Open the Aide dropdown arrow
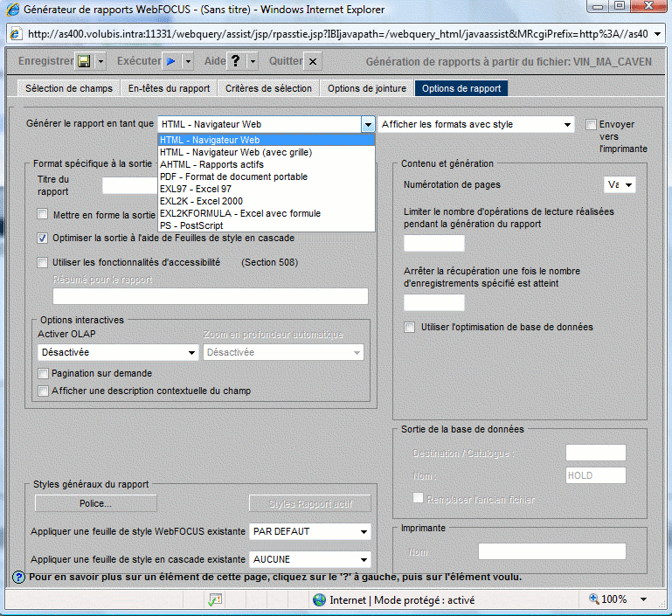 253,61
